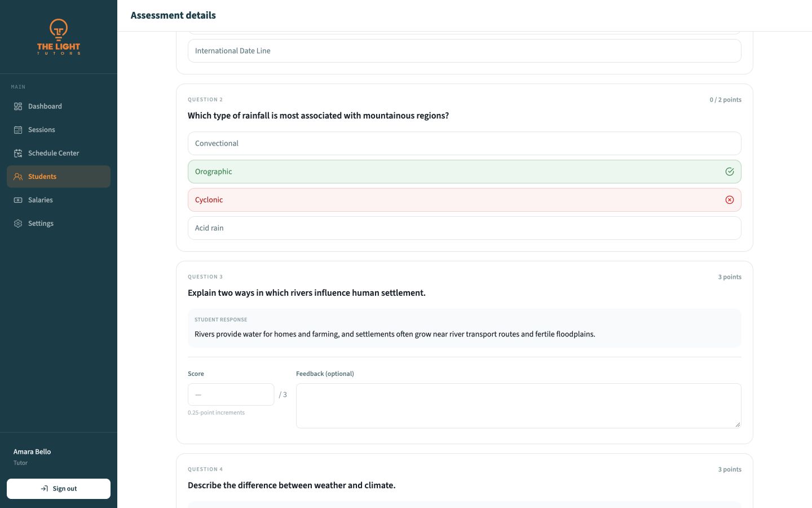Viewport: 812px width, 508px height.
Task: Sign out of the tutor account
Action: (x=59, y=489)
